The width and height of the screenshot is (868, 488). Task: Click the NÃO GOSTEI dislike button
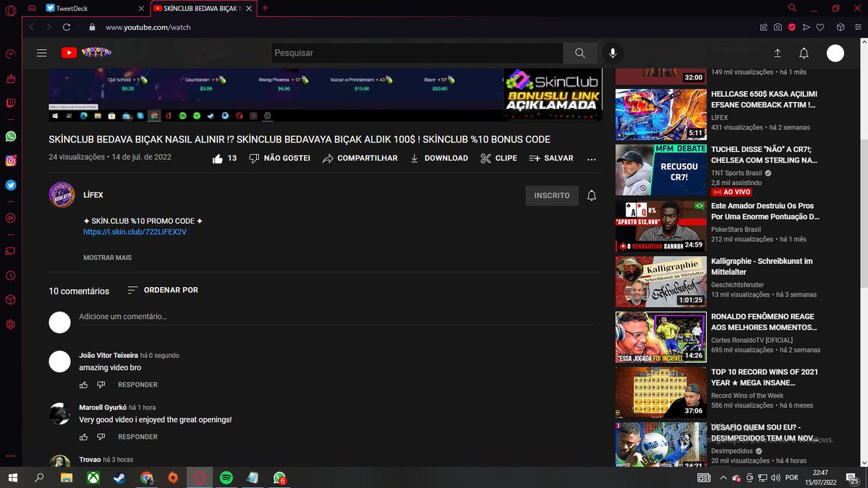(x=279, y=158)
